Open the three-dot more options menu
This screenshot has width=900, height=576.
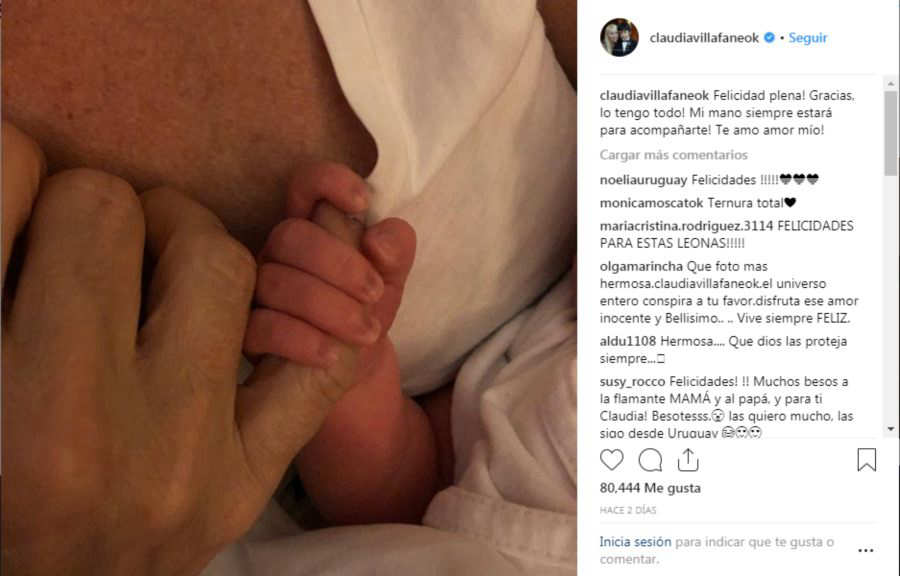pos(866,550)
